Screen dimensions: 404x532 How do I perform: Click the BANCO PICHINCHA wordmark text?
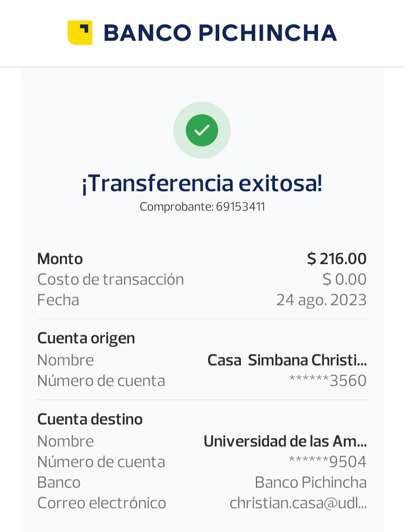[x=220, y=33]
